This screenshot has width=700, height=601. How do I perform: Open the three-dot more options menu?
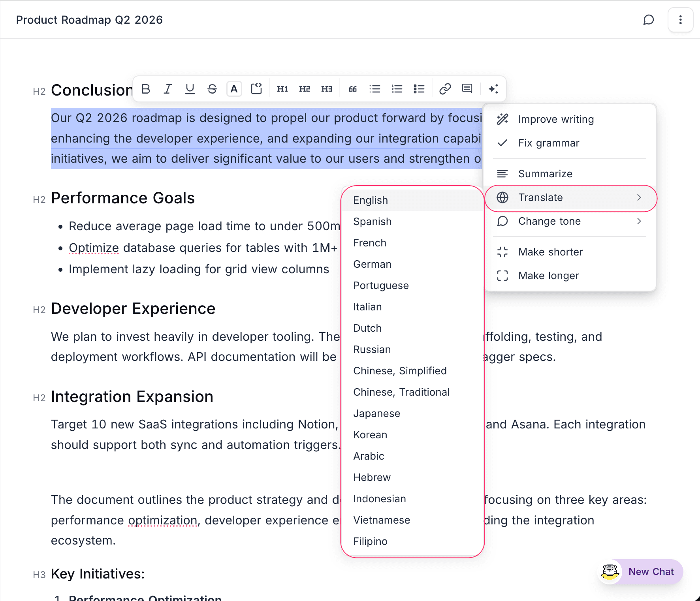click(680, 20)
